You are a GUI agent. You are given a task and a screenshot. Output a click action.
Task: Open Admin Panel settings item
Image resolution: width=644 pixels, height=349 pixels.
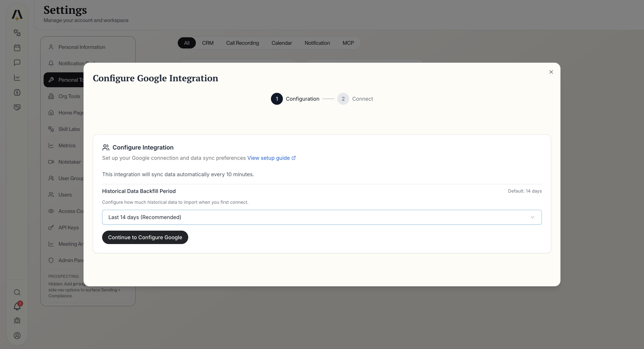(x=64, y=260)
